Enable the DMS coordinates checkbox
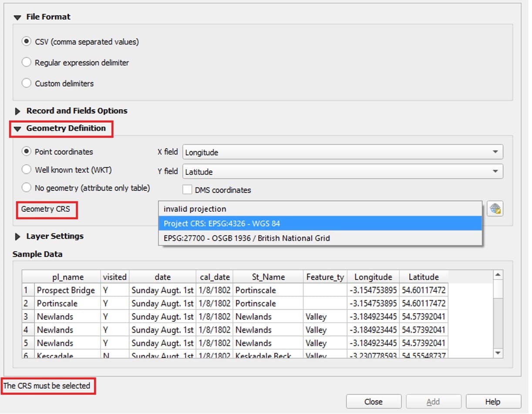This screenshot has height=414, width=532. pos(187,190)
